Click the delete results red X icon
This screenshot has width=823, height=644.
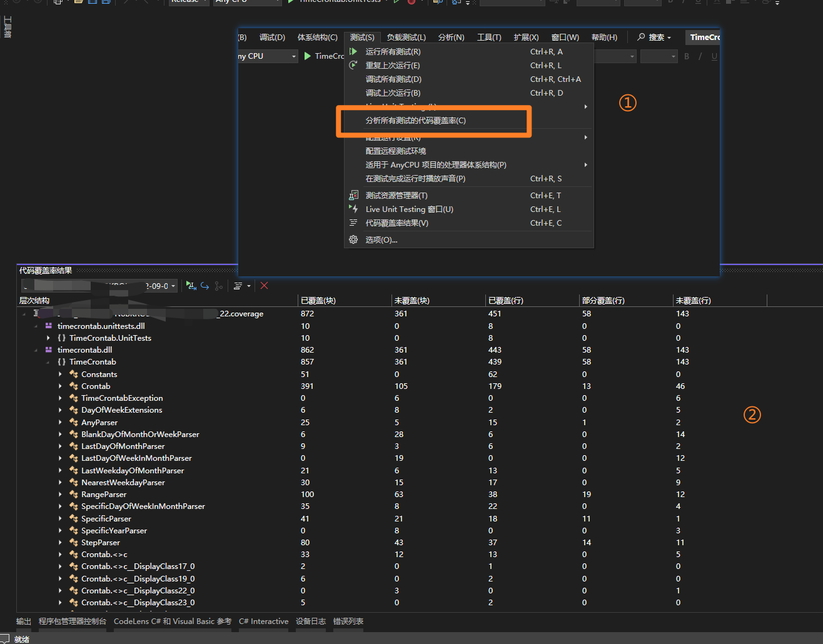point(264,286)
